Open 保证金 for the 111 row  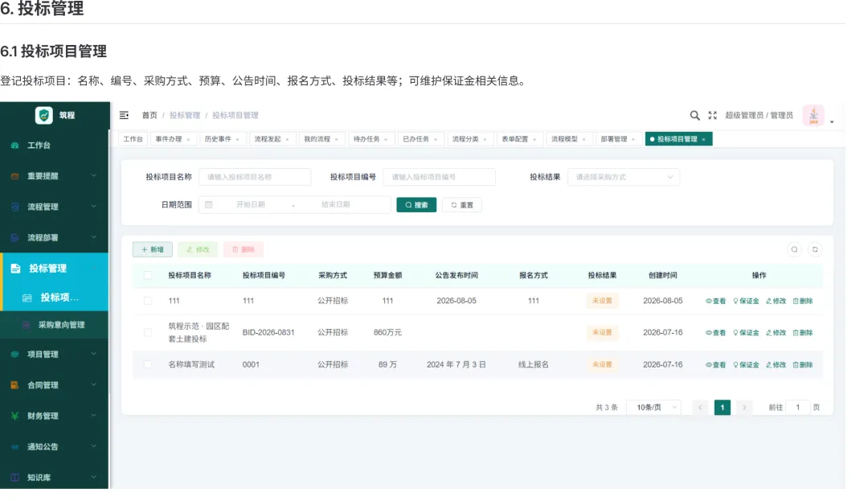tap(746, 301)
